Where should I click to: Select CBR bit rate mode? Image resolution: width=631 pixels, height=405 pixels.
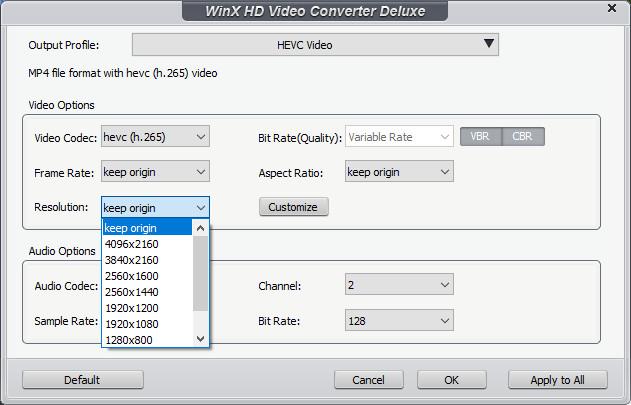[x=523, y=136]
